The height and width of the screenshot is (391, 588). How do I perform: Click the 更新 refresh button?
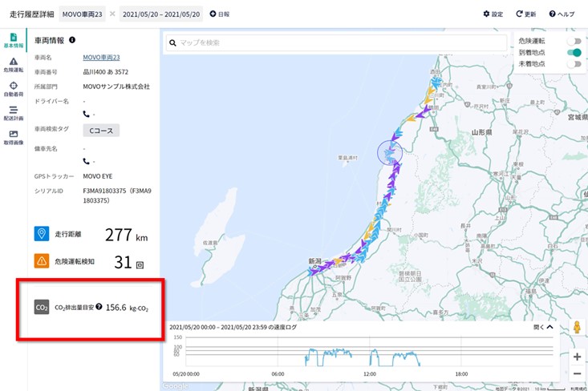[x=525, y=14]
